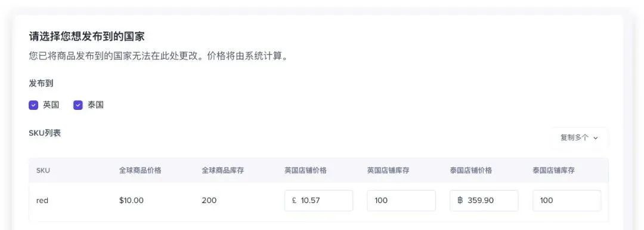The image size is (644, 230).
Task: Click the 泰国店铺库存 column header
Action: click(x=553, y=170)
